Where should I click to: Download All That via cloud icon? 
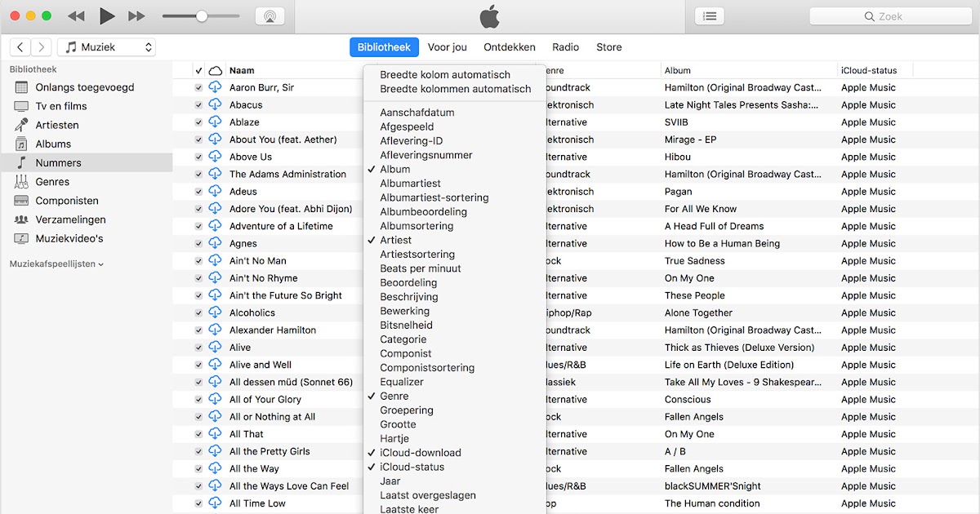point(216,434)
